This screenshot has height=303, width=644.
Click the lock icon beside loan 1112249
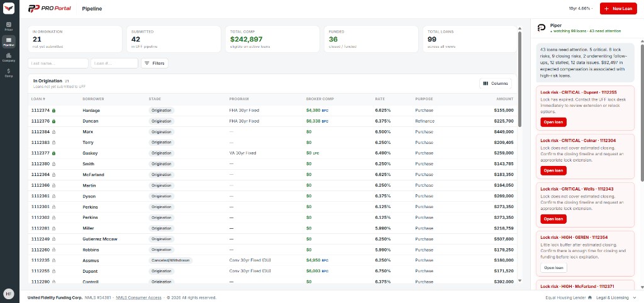(x=54, y=239)
